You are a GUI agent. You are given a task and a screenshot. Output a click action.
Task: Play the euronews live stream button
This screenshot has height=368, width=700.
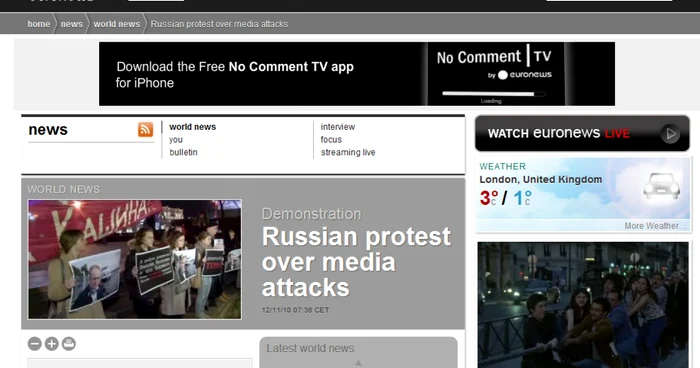tap(670, 134)
